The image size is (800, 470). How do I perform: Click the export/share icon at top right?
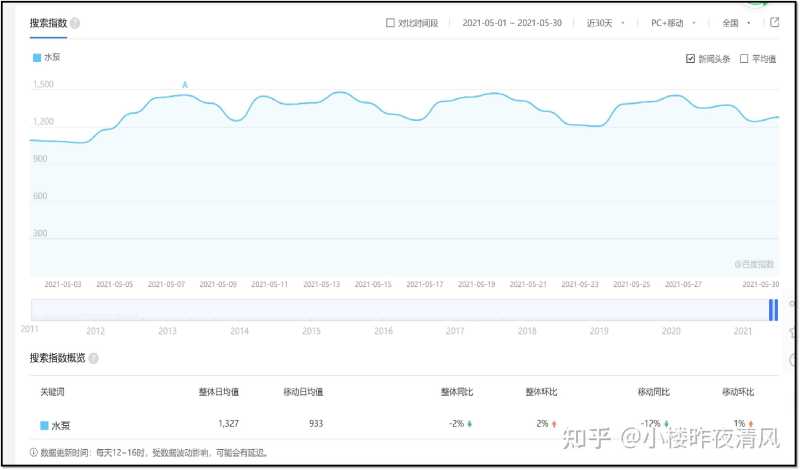click(774, 22)
